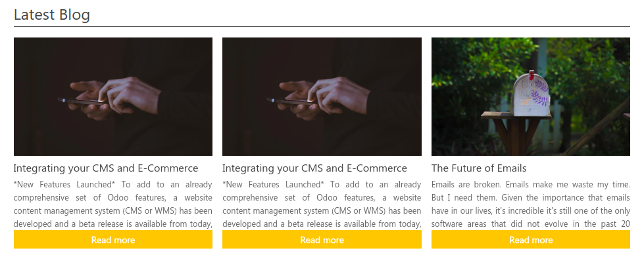Click the Emails are broken excerpt text

(531, 205)
